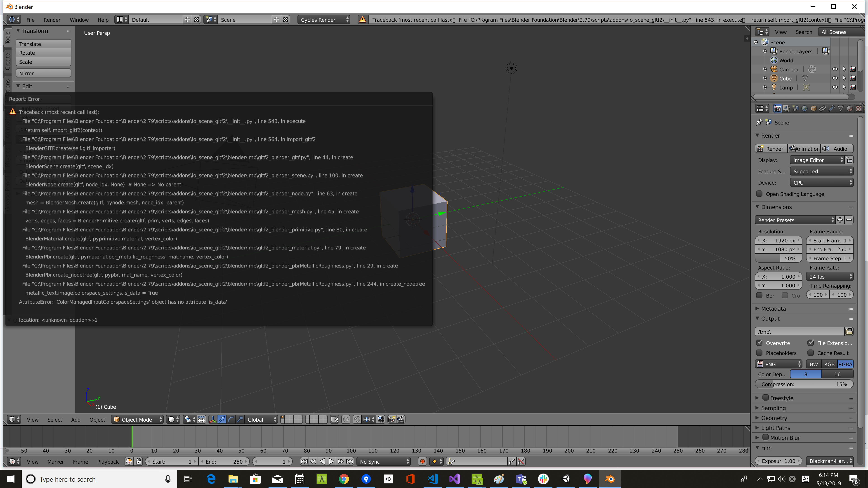Screen dimensions: 868x488
Task: Enable the Placeholders checkbox
Action: pyautogui.click(x=760, y=353)
